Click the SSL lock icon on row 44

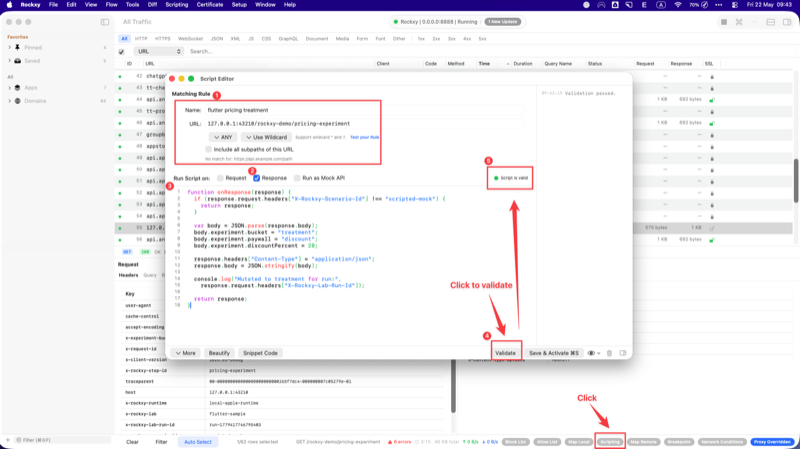tap(712, 100)
